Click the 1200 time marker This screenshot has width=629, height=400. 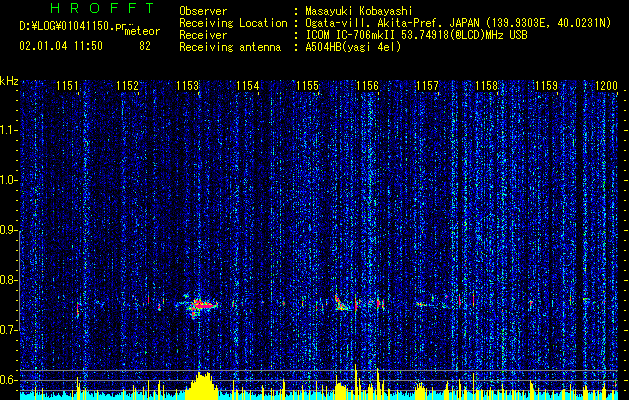(607, 85)
